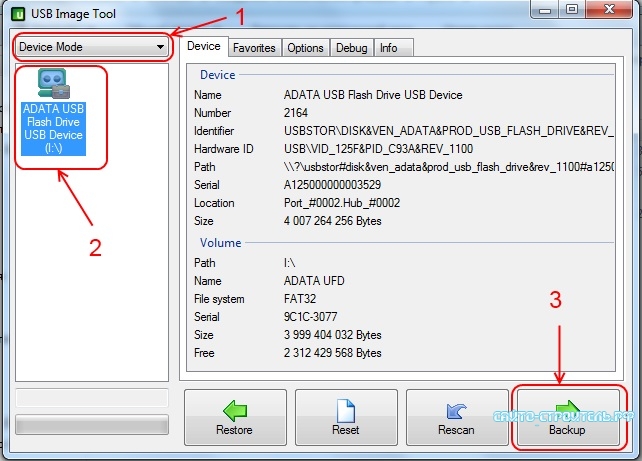
Task: Click the lower progress bar in left panel
Action: point(91,424)
